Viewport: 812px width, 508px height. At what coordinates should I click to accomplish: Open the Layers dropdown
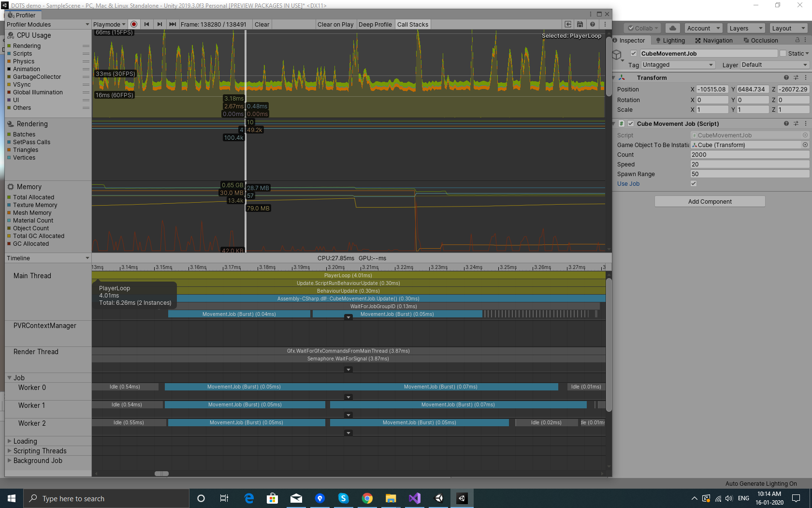pyautogui.click(x=746, y=28)
